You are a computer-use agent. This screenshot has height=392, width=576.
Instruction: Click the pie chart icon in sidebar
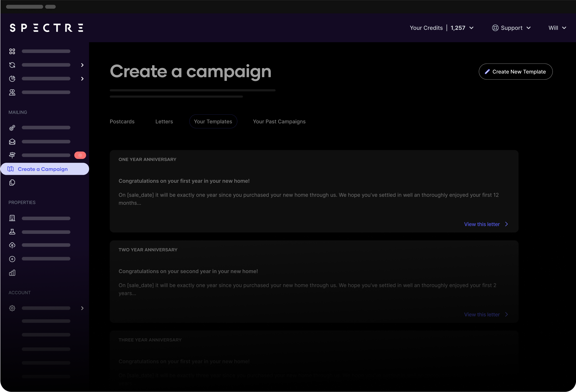tap(12, 79)
